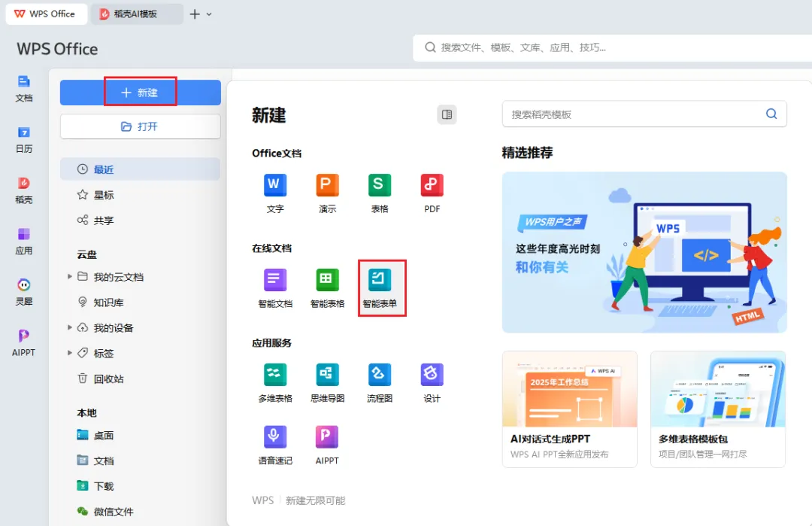
Task: Open 智能表格 online spreadsheet
Action: [x=327, y=288]
